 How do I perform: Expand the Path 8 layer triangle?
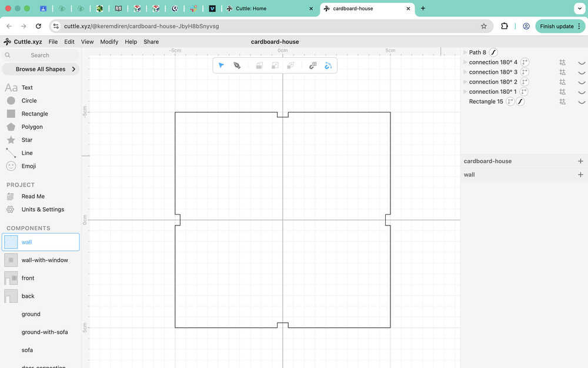(x=465, y=52)
